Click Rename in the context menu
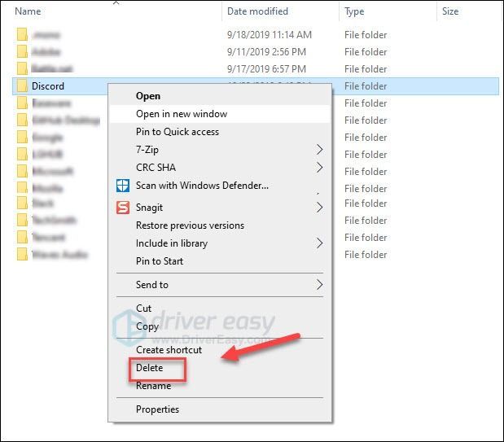Image resolution: width=504 pixels, height=442 pixels. tap(153, 386)
